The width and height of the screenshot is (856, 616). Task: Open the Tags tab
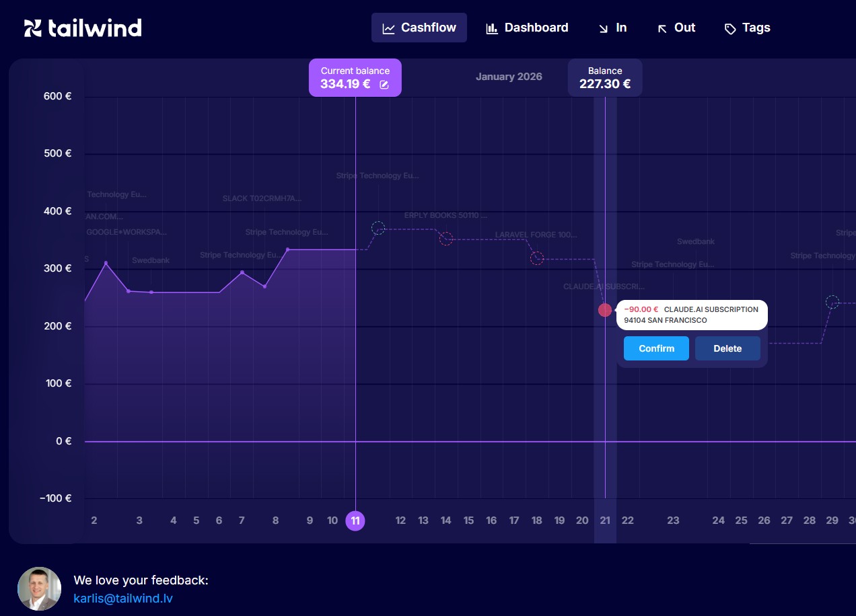pos(747,28)
